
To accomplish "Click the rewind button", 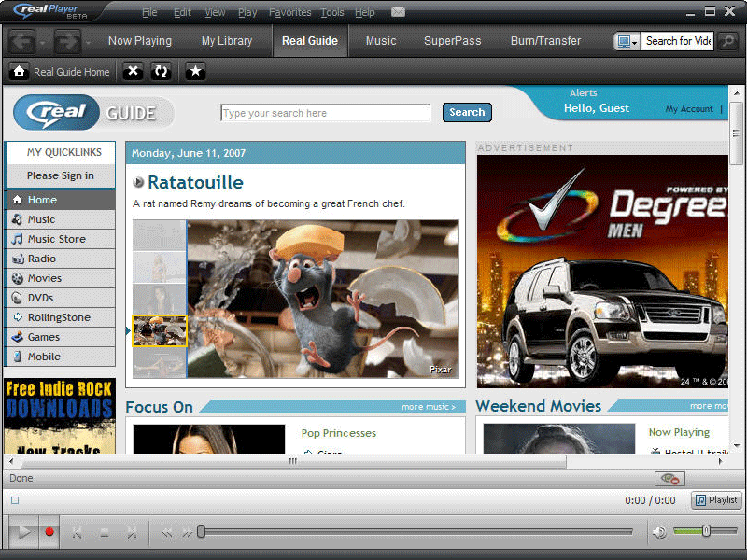I will click(167, 533).
